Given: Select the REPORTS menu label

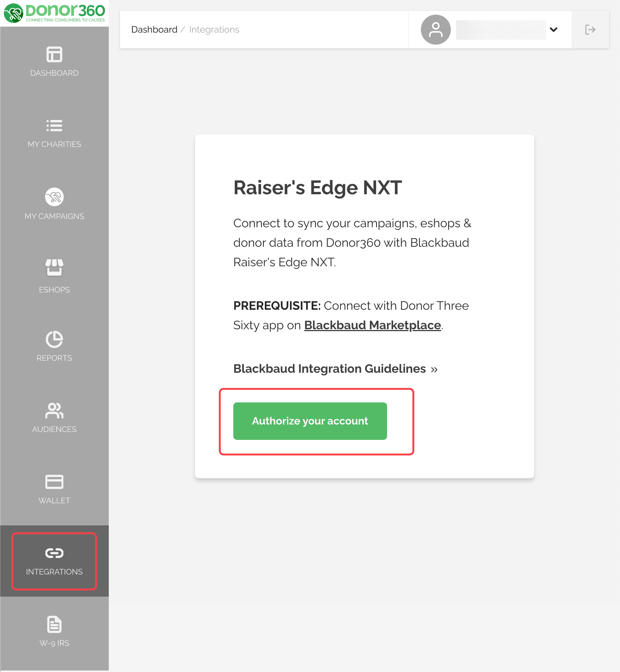Looking at the screenshot, I should pyautogui.click(x=54, y=358).
